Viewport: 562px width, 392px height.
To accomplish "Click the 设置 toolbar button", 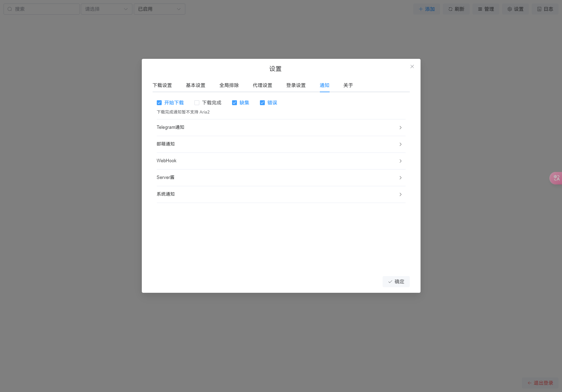I will tap(516, 9).
